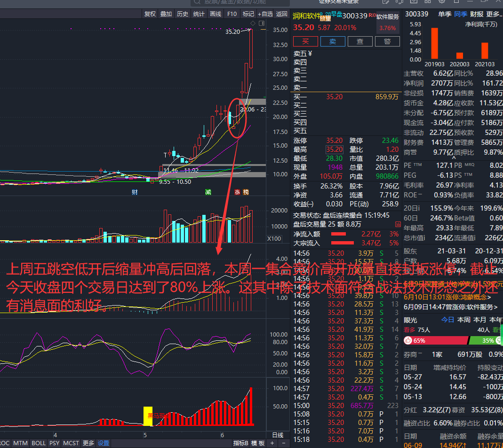Viewport: 503px width, 448px height.
Task: Open 统计 statistics tool
Action: [x=199, y=14]
